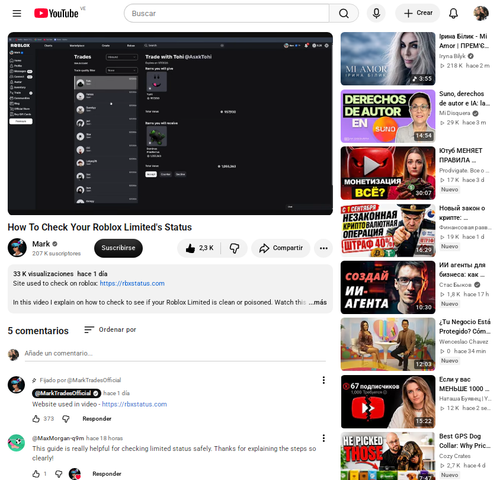Open Ютуб МЕНЯЕТ ПРАВИЛА video title

click(x=461, y=155)
